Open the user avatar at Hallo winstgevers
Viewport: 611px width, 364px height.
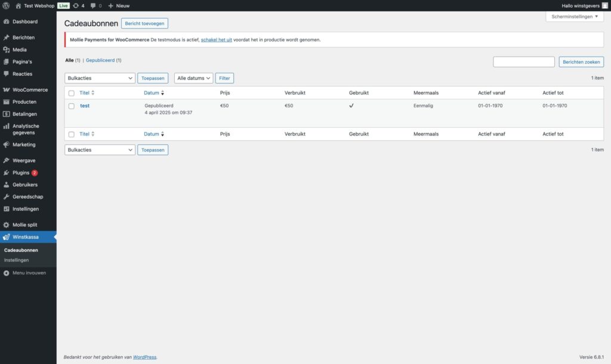click(605, 5)
